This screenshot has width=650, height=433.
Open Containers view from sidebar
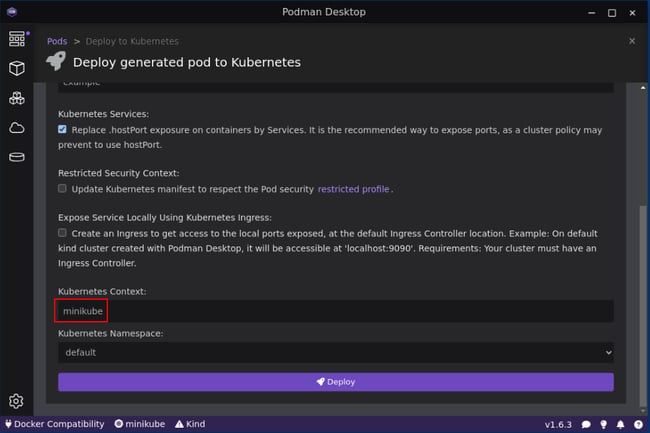16,69
